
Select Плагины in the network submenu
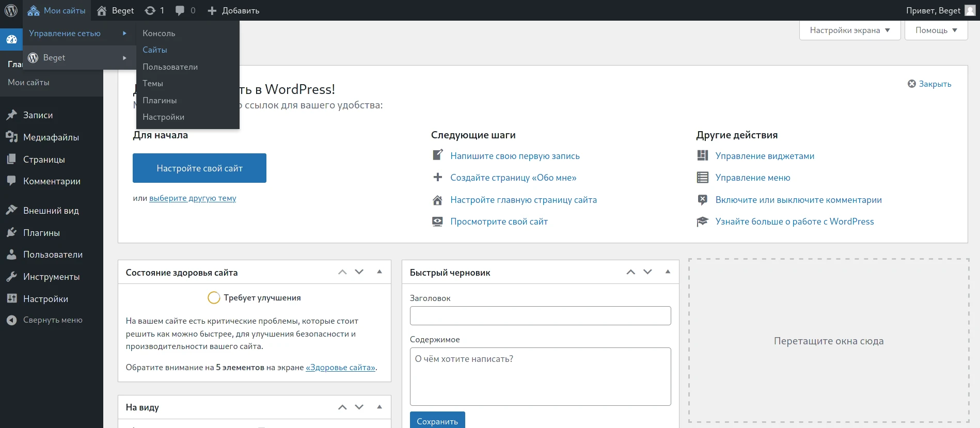pyautogui.click(x=160, y=100)
